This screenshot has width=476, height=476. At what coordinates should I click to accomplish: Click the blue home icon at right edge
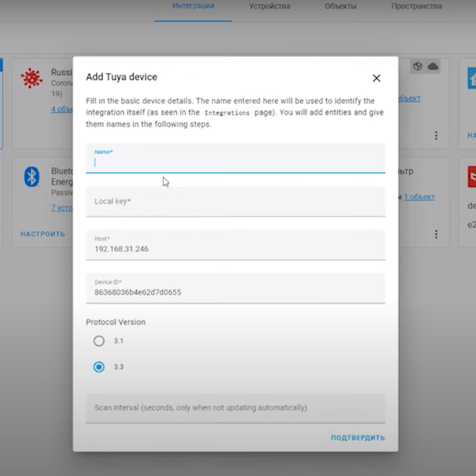[471, 78]
